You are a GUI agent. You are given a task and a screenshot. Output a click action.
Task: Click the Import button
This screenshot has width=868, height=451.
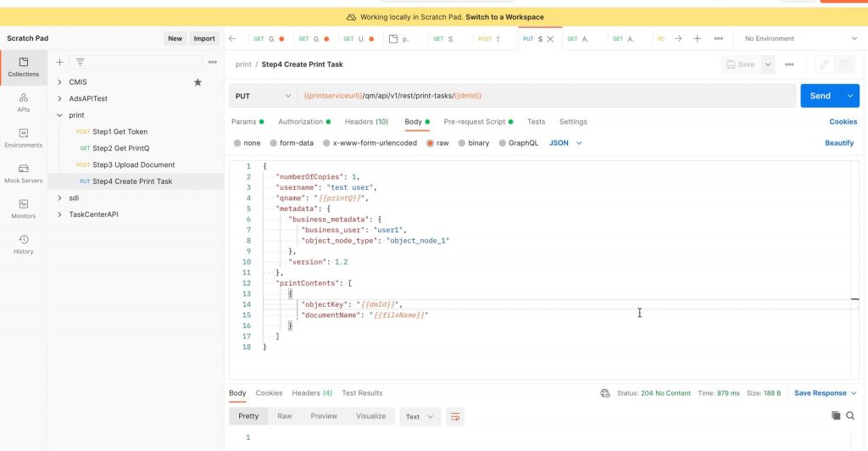204,38
